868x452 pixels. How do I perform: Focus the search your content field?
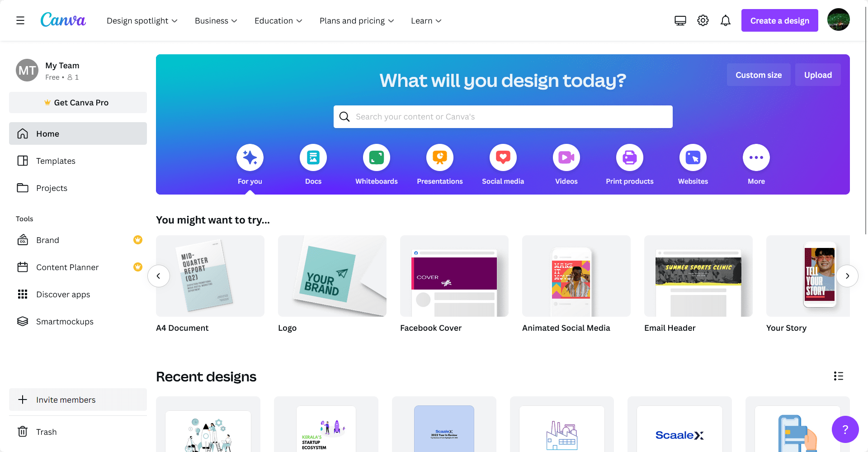tap(503, 117)
